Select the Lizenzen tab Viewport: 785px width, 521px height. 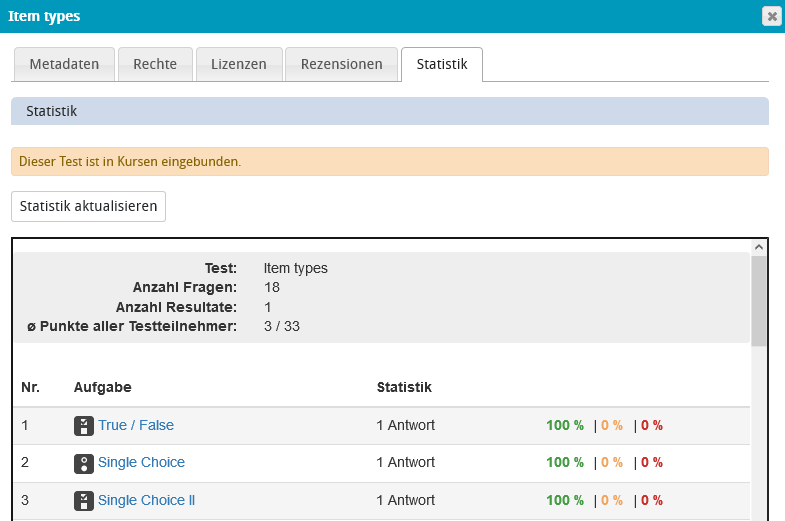click(238, 64)
